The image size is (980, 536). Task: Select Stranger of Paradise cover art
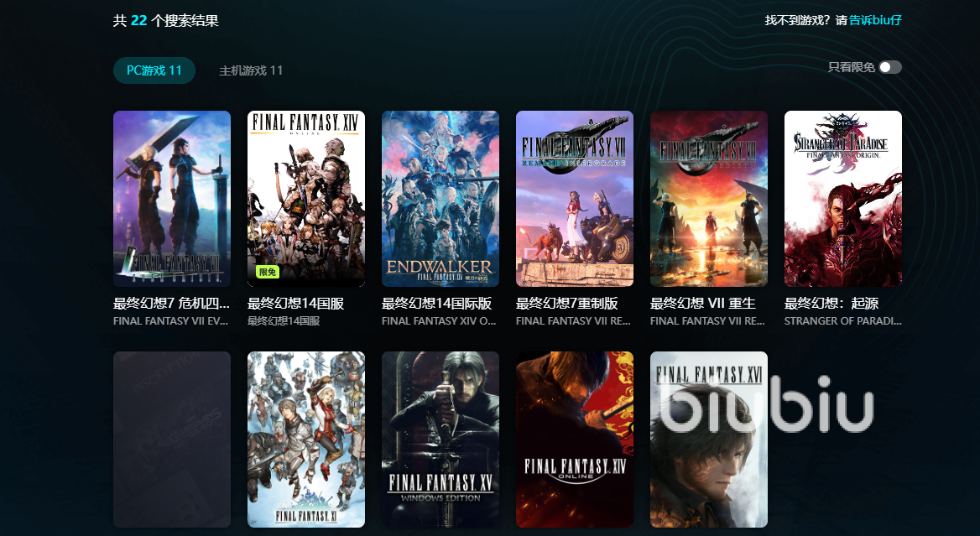pos(843,199)
